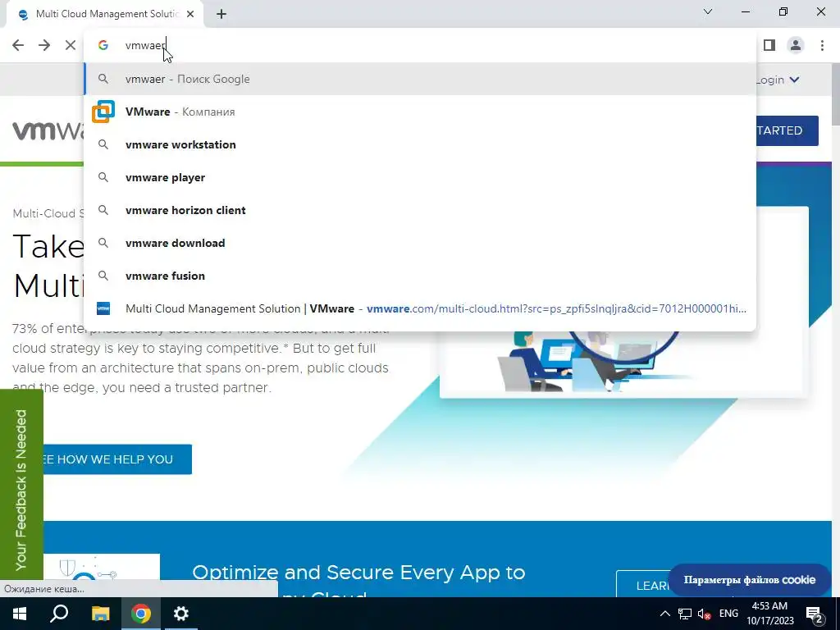Click the vmware logo on the page
Screen dimensions: 840x630
click(48, 130)
